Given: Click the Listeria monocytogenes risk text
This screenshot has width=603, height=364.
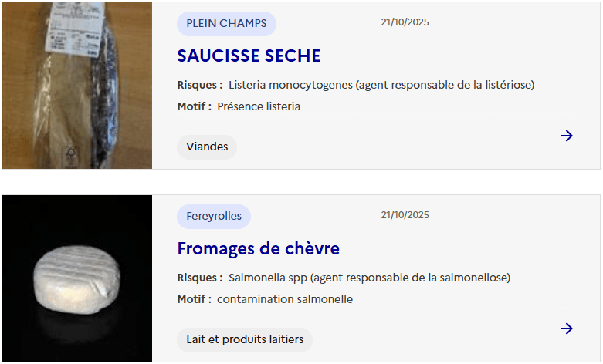Looking at the screenshot, I should click(x=381, y=85).
